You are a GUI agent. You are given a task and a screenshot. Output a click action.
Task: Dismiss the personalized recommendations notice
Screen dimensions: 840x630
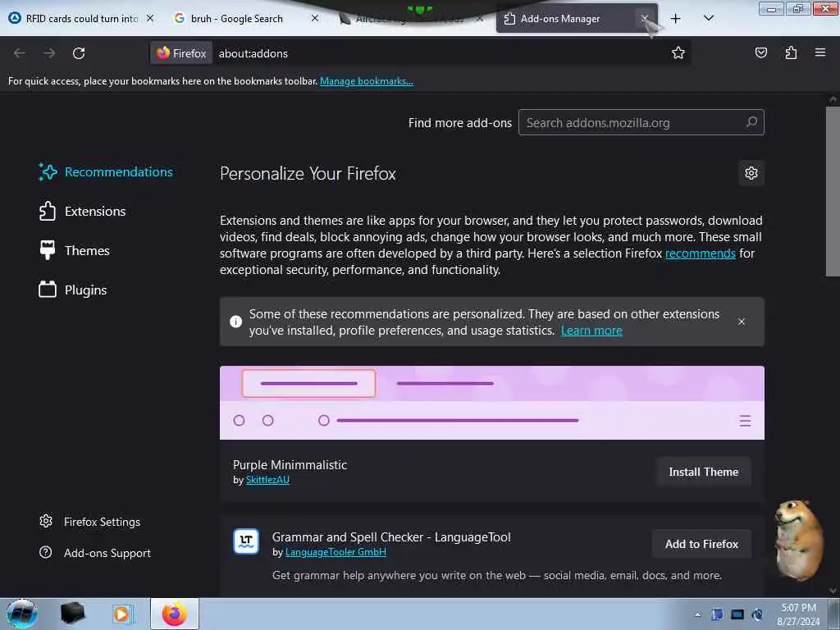pyautogui.click(x=742, y=322)
